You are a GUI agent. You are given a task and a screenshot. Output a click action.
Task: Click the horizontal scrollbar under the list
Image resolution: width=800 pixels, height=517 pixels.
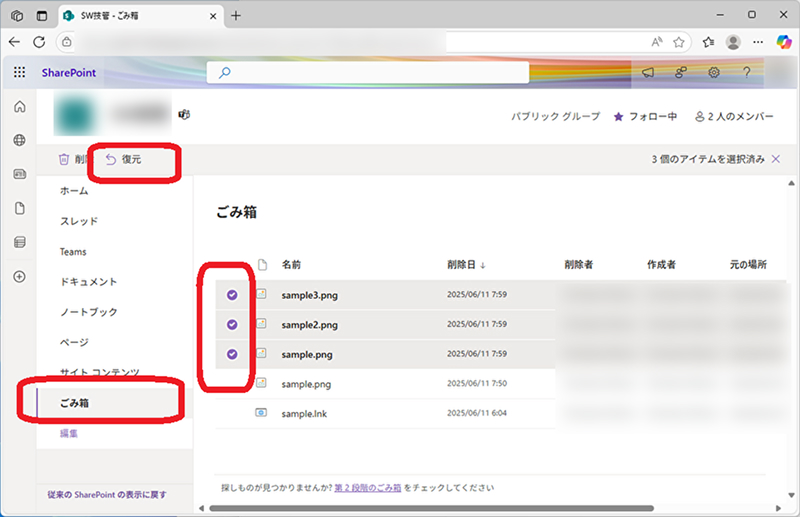[431, 508]
